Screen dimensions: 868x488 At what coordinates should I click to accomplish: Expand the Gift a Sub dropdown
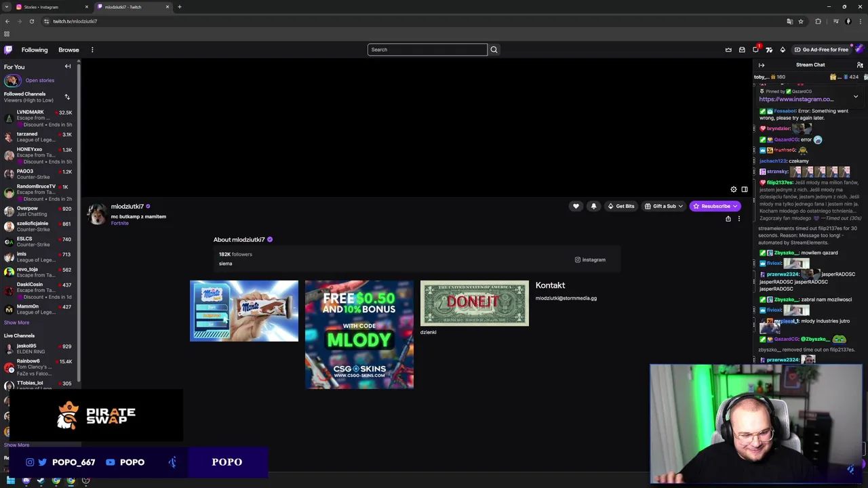point(663,206)
